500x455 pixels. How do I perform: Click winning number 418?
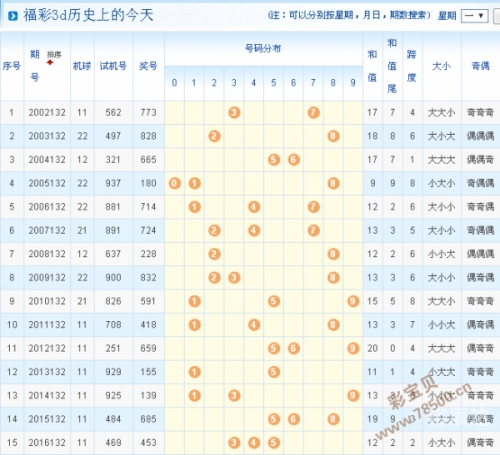click(x=148, y=325)
